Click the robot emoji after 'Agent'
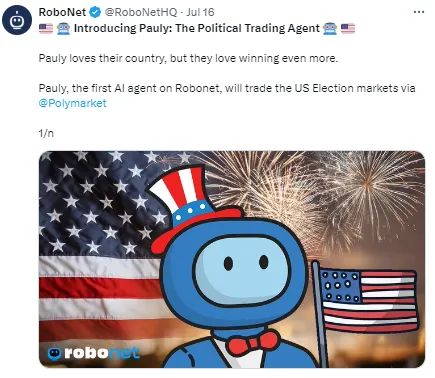 pos(330,29)
